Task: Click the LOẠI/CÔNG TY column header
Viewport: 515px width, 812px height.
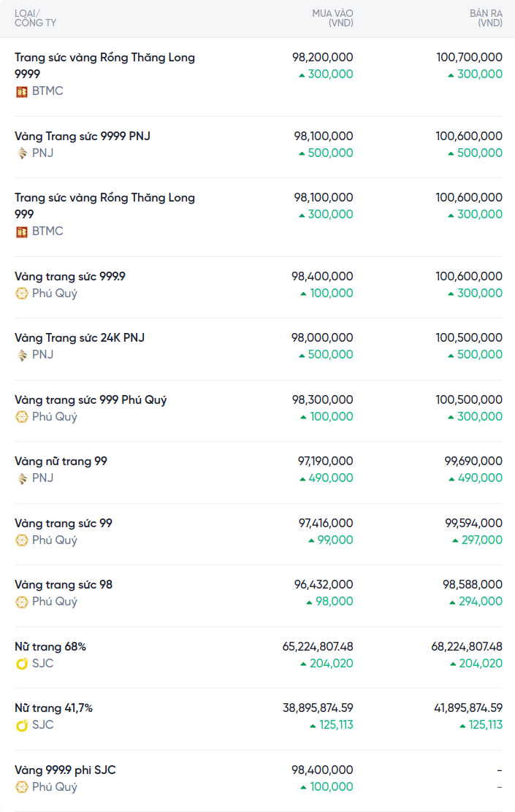Action: (x=35, y=18)
